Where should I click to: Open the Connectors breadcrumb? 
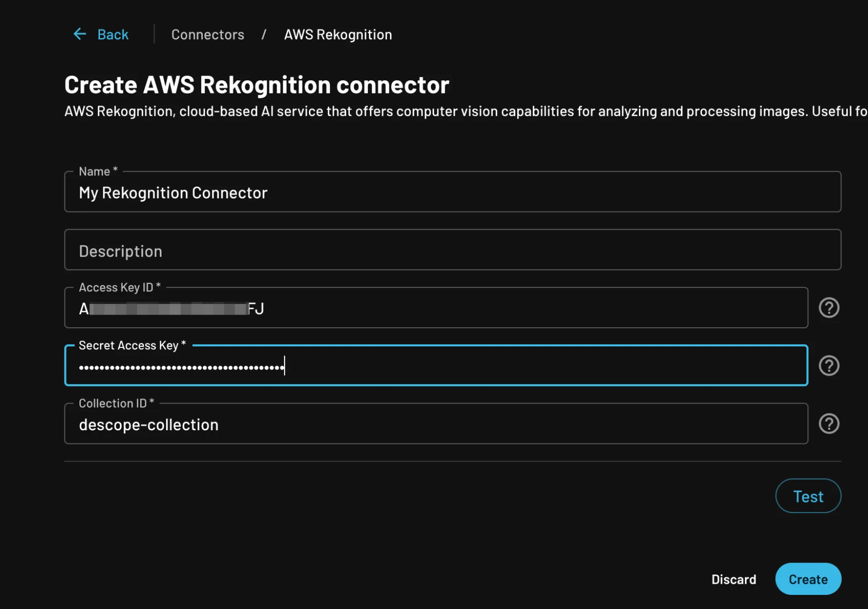(x=207, y=34)
